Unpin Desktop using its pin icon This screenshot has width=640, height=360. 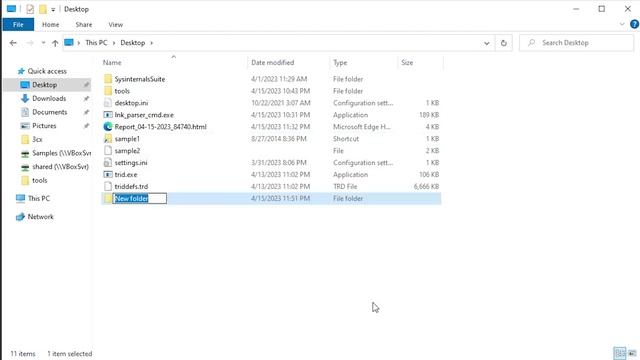(86, 85)
